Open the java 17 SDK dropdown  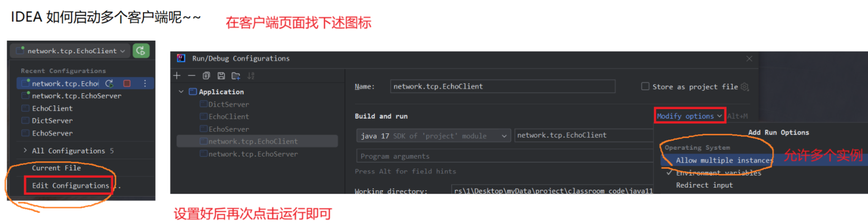point(433,136)
